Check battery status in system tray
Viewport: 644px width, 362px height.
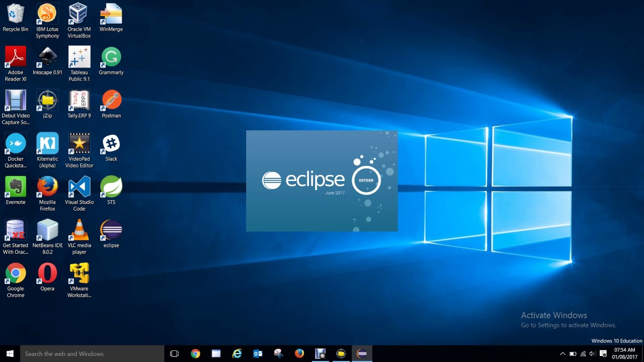(x=573, y=353)
